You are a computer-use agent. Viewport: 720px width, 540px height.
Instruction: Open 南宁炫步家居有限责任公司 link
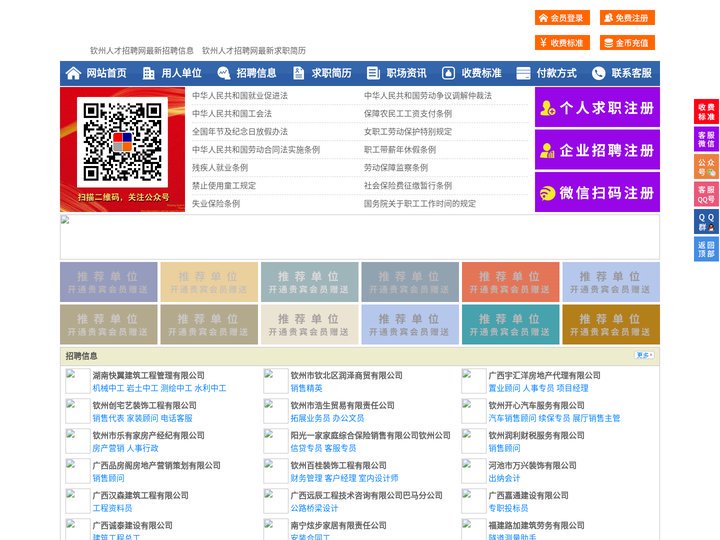338,525
